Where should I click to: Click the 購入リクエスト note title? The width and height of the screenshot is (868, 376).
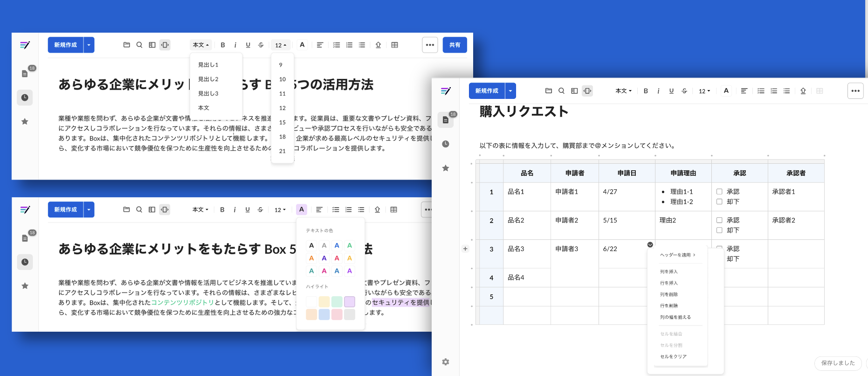(524, 111)
